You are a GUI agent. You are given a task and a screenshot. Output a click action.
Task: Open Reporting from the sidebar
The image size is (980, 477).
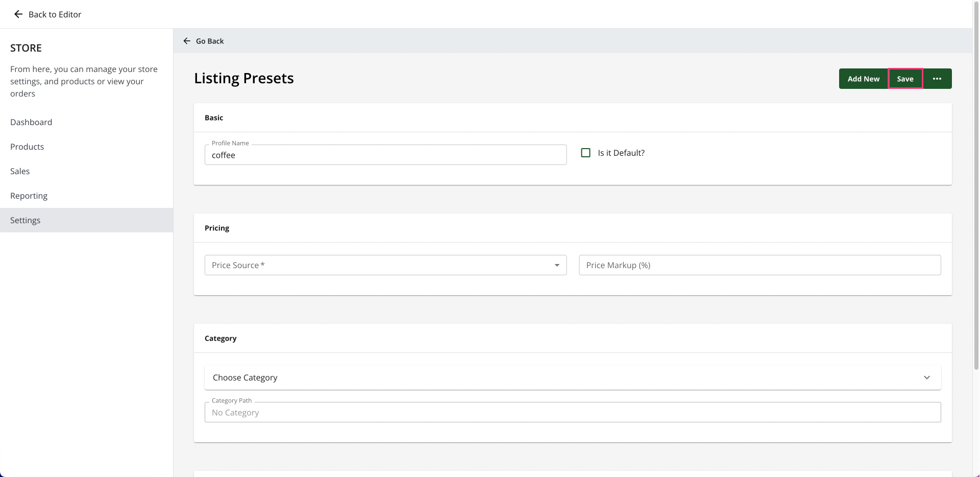(x=29, y=196)
